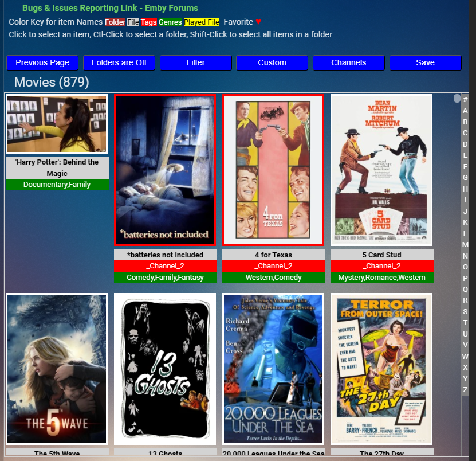
Task: Open the Filter options
Action: coord(196,62)
